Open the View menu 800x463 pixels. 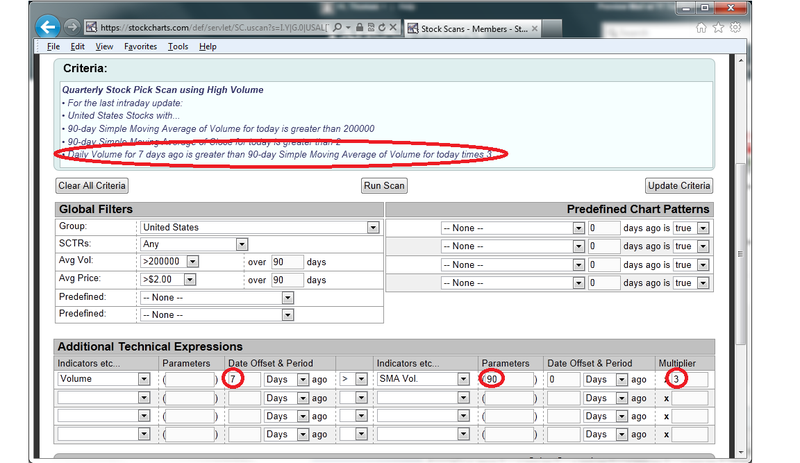click(x=104, y=46)
